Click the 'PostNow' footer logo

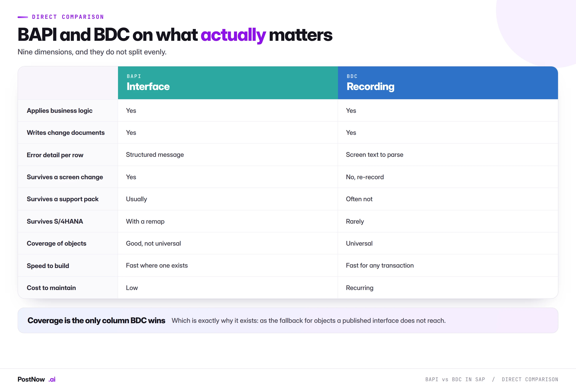click(31, 379)
